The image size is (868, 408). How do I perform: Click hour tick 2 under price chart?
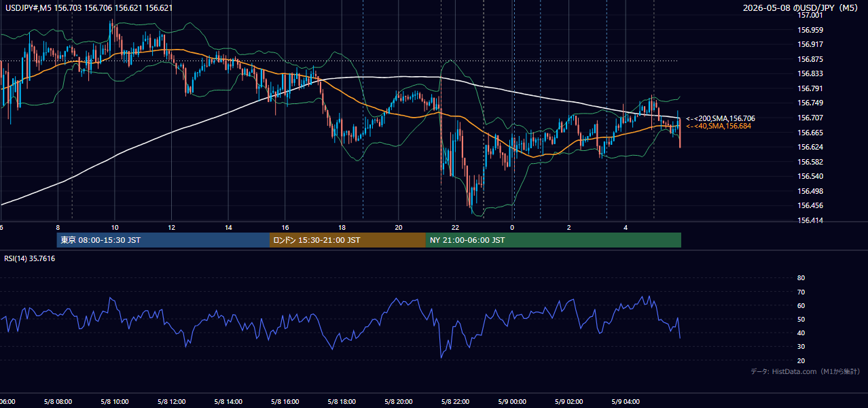[569, 228]
